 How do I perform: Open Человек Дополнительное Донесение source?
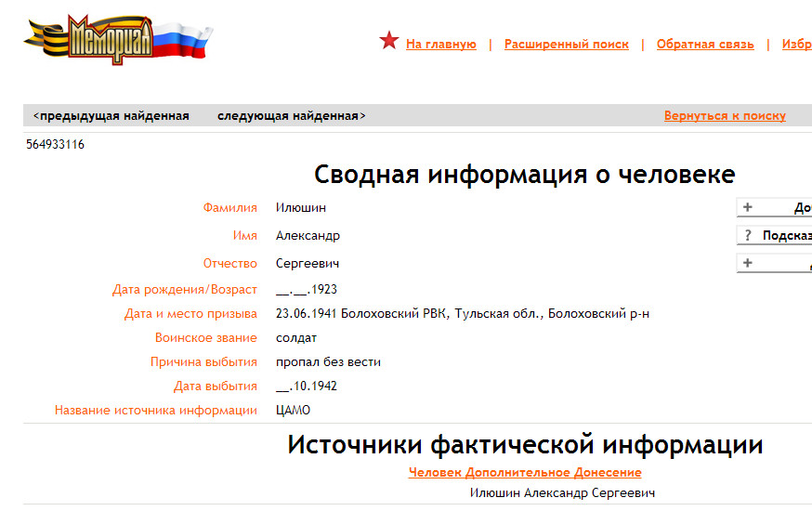[525, 473]
